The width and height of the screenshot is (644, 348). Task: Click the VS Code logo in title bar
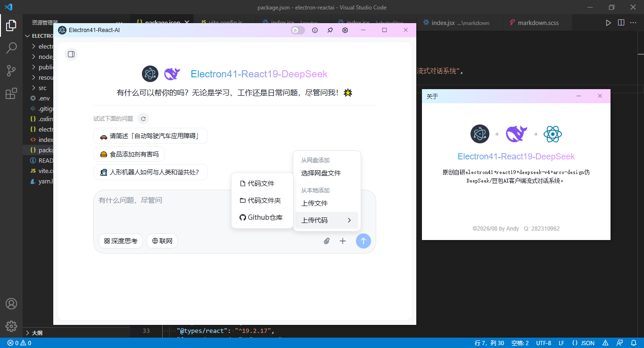pos(8,7)
